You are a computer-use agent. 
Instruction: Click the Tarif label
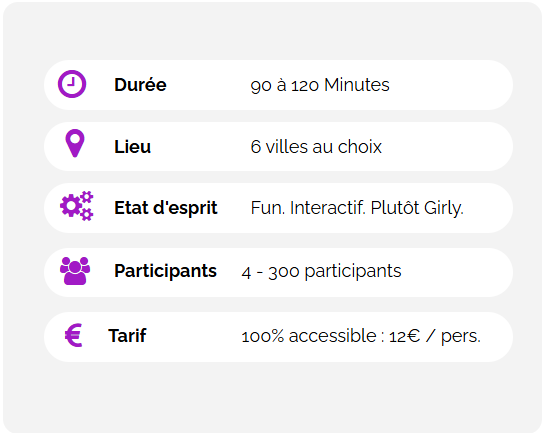(127, 336)
